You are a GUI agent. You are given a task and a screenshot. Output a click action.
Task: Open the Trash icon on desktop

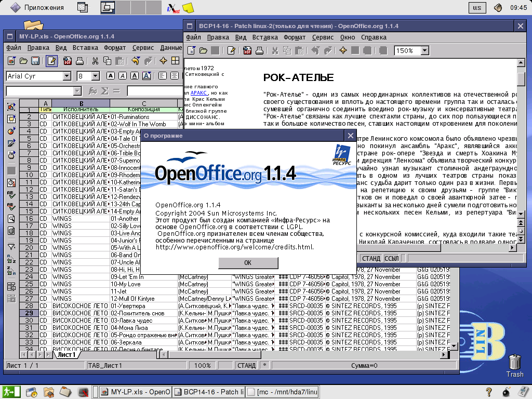(x=515, y=366)
